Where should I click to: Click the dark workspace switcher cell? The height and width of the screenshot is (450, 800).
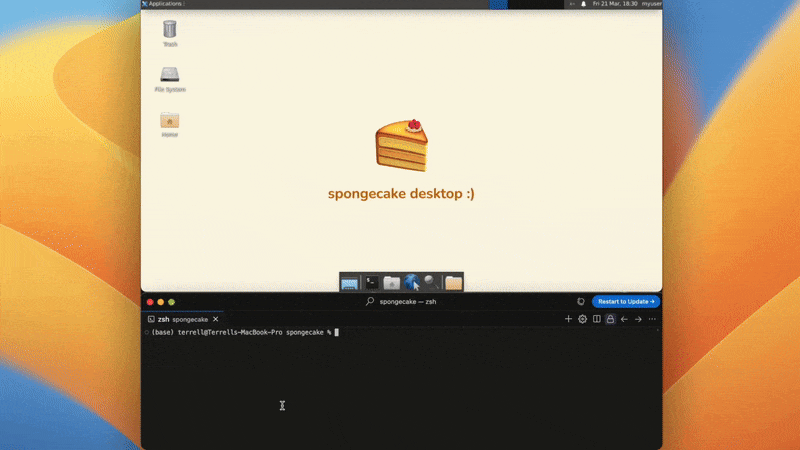tap(536, 4)
